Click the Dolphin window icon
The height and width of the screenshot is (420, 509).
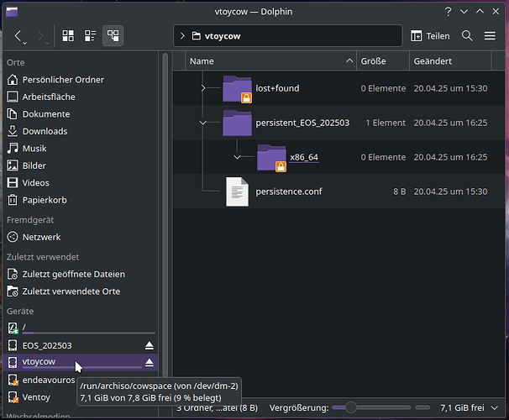pyautogui.click(x=12, y=12)
